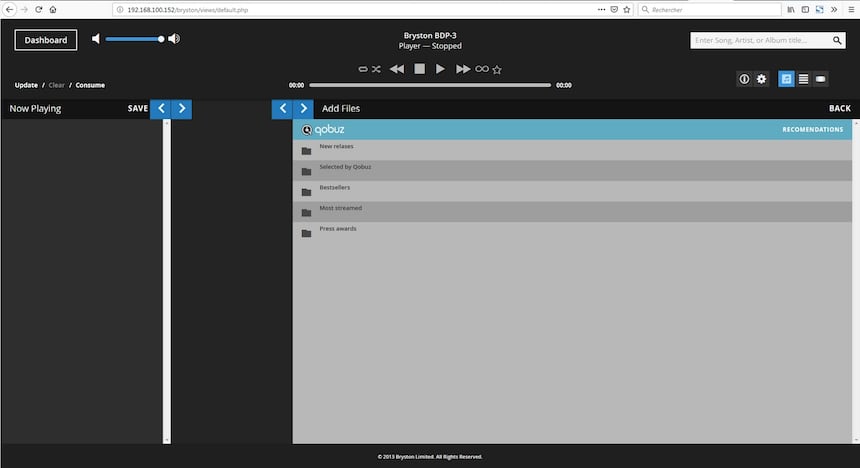The width and height of the screenshot is (860, 468).
Task: Click the browser address bar URL
Action: click(188, 10)
